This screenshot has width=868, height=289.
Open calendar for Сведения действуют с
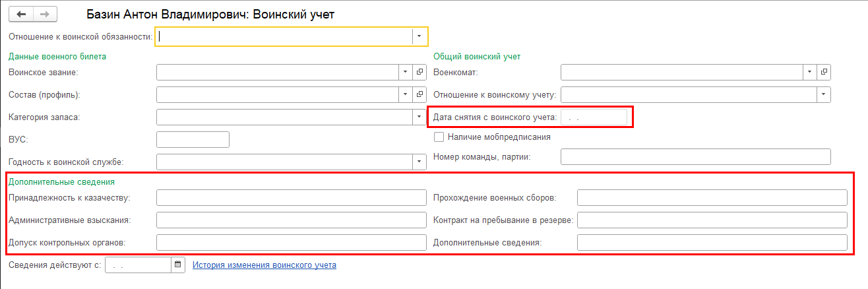click(x=177, y=265)
